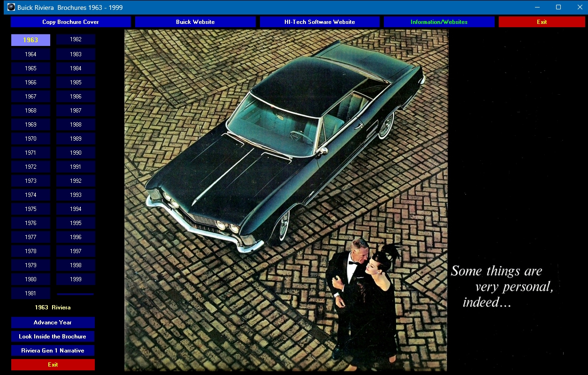Click the app icon in the title bar
This screenshot has width=588, height=375.
pos(11,7)
